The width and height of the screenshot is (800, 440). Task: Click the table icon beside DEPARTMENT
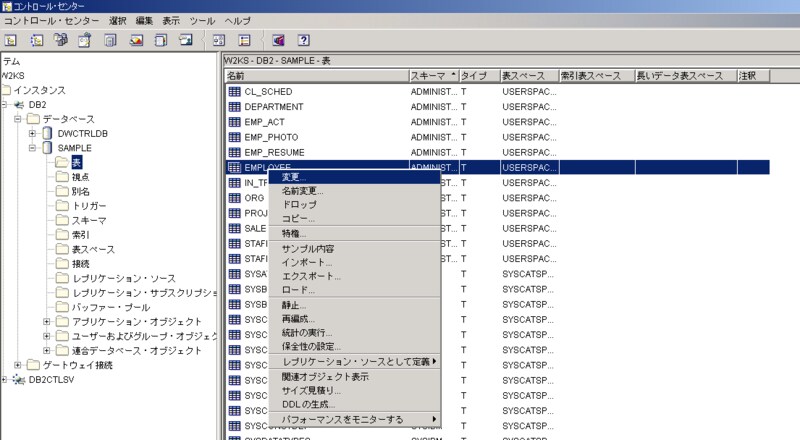pos(235,107)
